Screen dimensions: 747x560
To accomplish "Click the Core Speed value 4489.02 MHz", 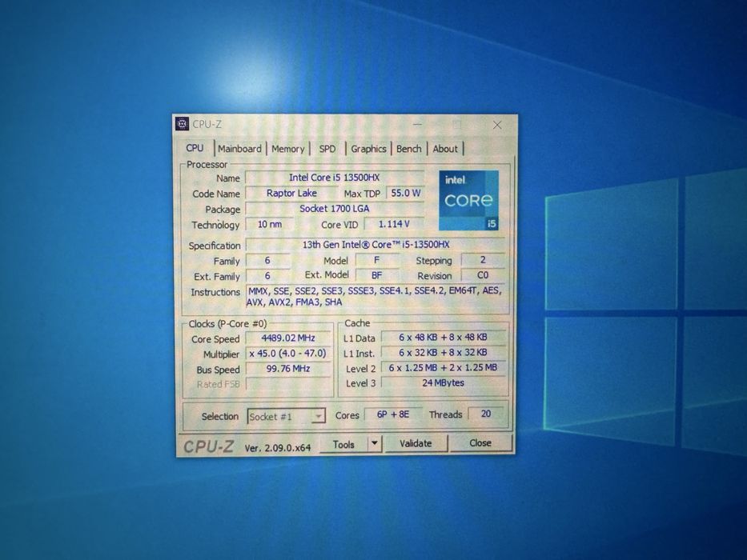I will tap(288, 338).
